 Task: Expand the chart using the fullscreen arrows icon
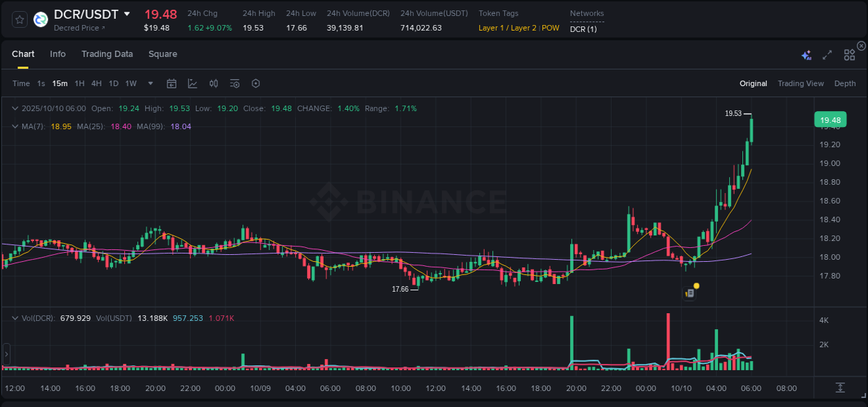tap(826, 54)
